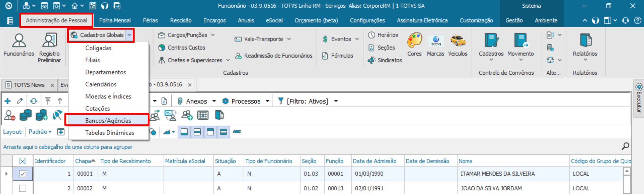Click the edit pencil icon
The height and width of the screenshot is (194, 644).
coord(20,101)
